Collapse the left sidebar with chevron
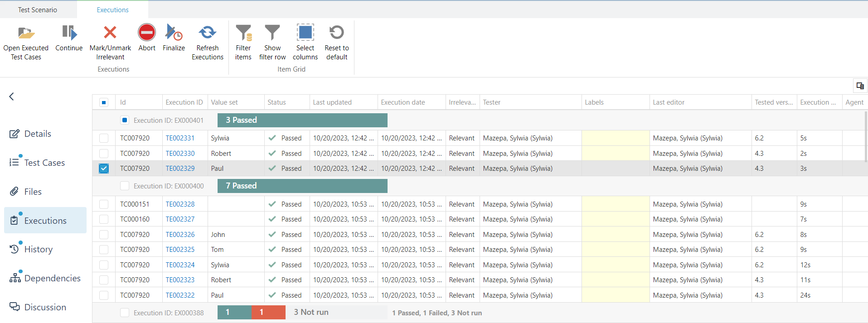This screenshot has height=323, width=868. 12,96
